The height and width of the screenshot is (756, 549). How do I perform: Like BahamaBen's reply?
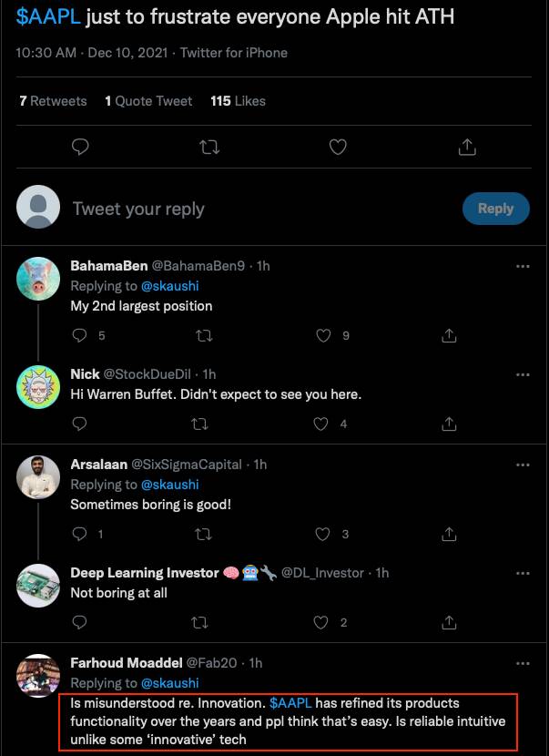[322, 336]
